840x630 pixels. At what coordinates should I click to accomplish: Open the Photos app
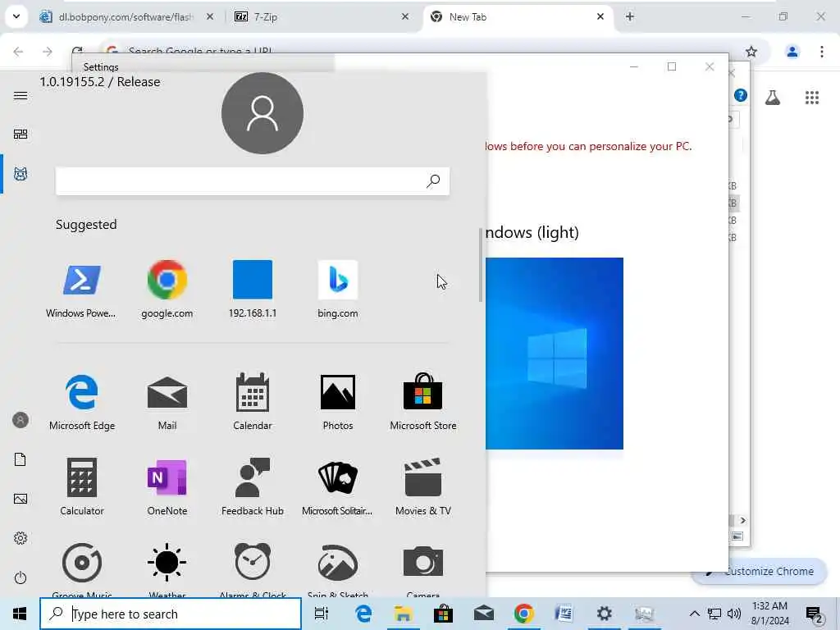pyautogui.click(x=337, y=402)
